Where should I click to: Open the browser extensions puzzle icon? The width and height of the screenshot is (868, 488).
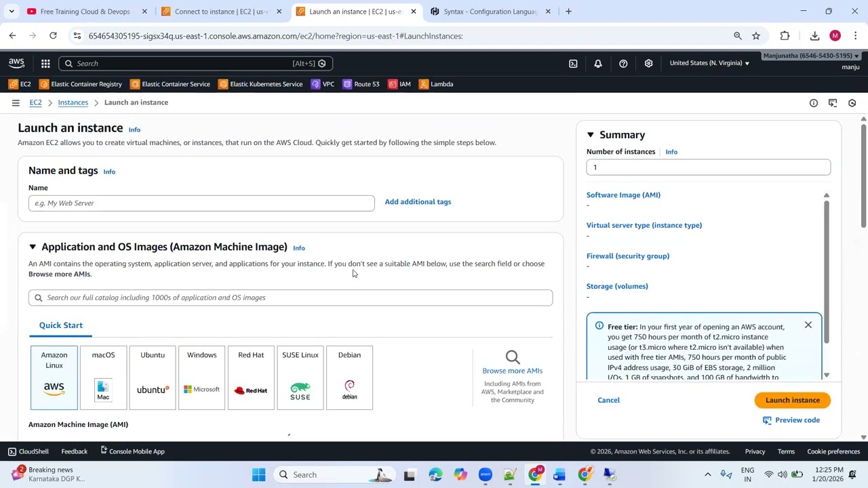pyautogui.click(x=785, y=36)
